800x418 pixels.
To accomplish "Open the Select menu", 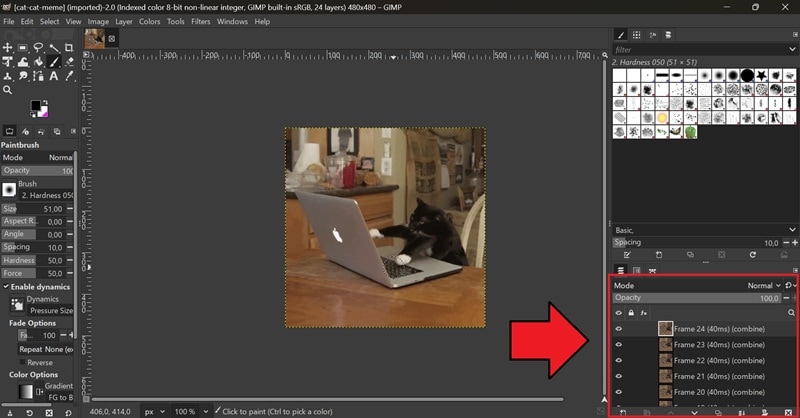I will (49, 21).
